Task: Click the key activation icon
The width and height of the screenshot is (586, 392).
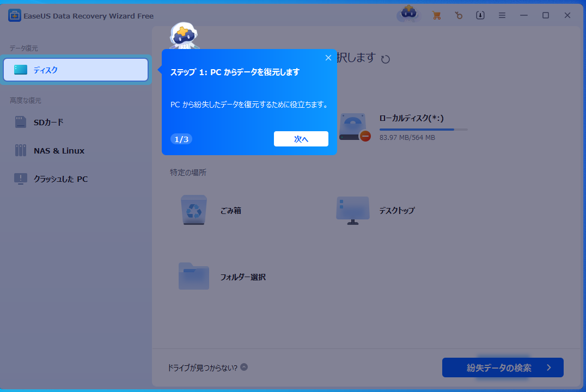Action: click(x=459, y=15)
